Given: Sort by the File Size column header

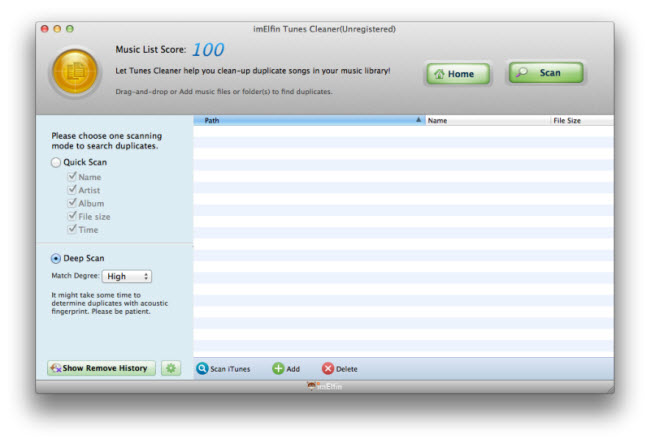Looking at the screenshot, I should (x=582, y=121).
